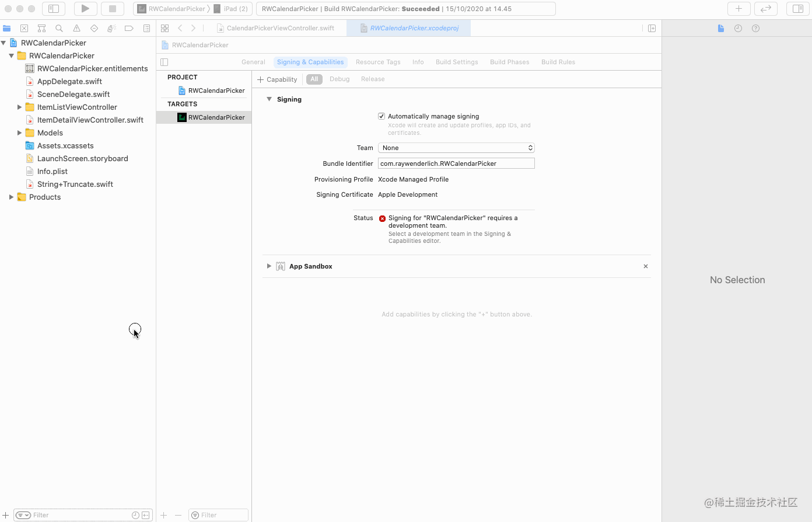Hide the project and targets list
812x522 pixels.
click(x=164, y=62)
